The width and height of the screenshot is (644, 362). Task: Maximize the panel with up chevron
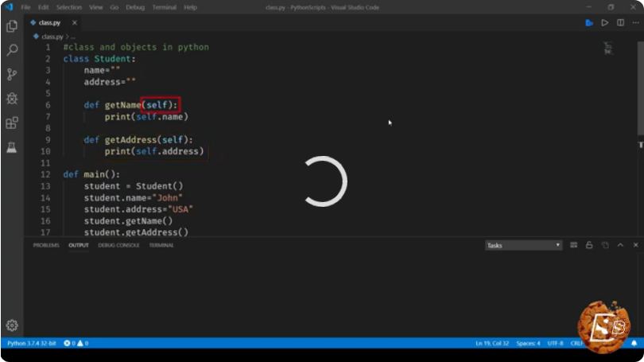620,245
